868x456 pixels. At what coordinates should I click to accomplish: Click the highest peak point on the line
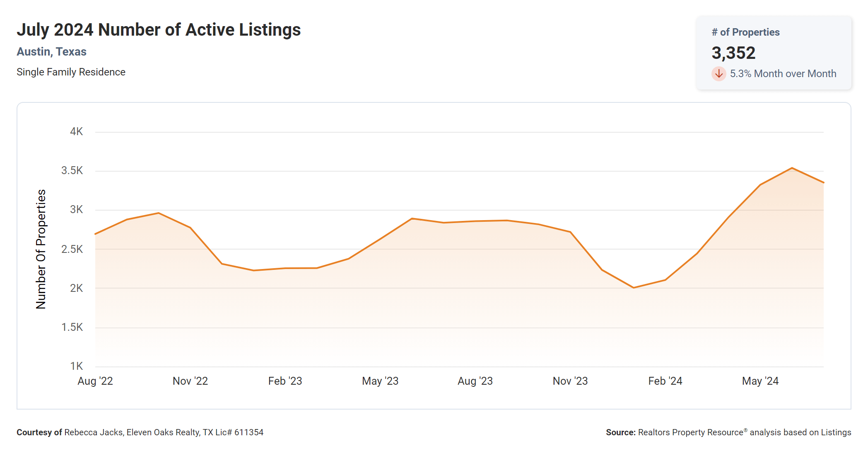792,168
